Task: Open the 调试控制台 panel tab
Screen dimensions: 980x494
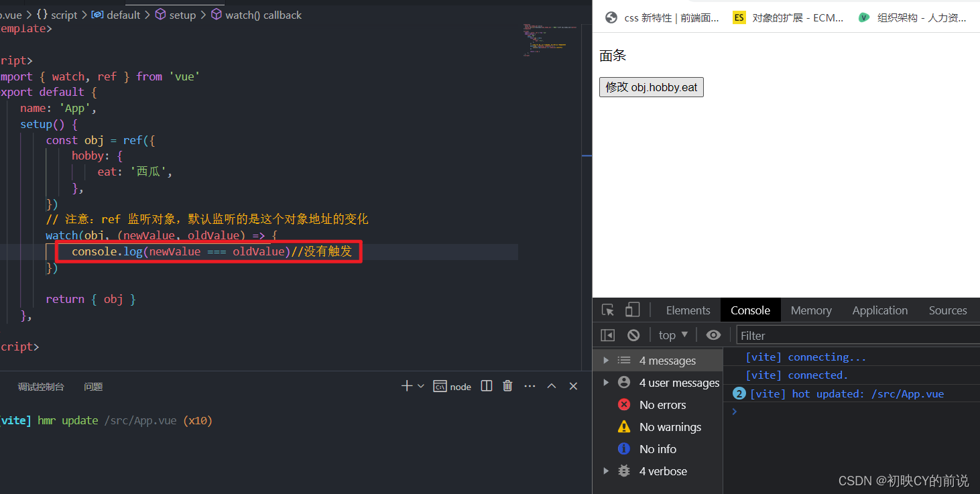Action: 41,387
